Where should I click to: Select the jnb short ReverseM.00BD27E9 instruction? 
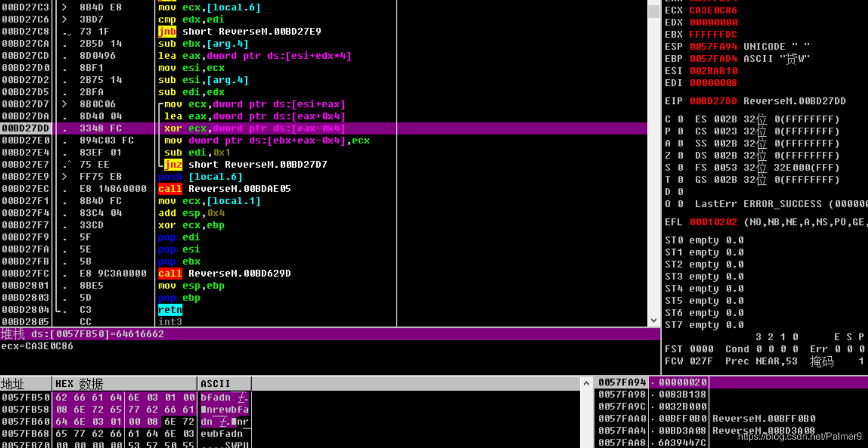[x=240, y=31]
